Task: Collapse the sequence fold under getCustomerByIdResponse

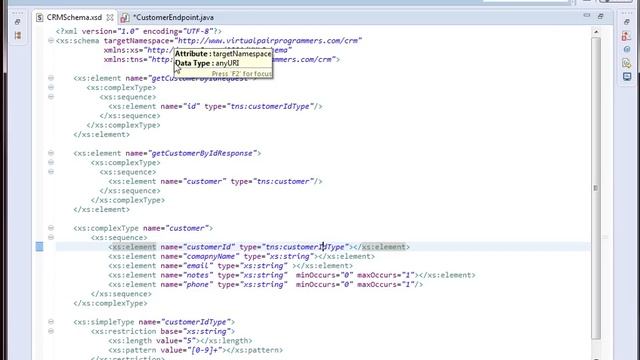Action: click(x=51, y=172)
